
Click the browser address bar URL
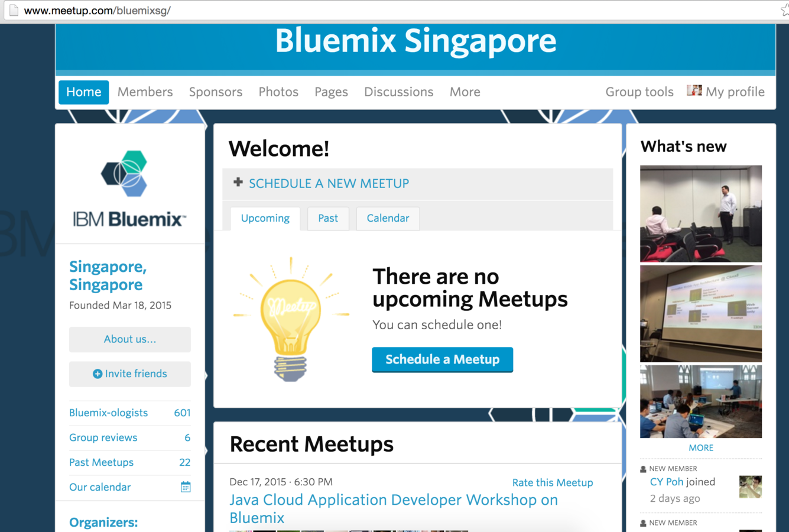pos(98,11)
